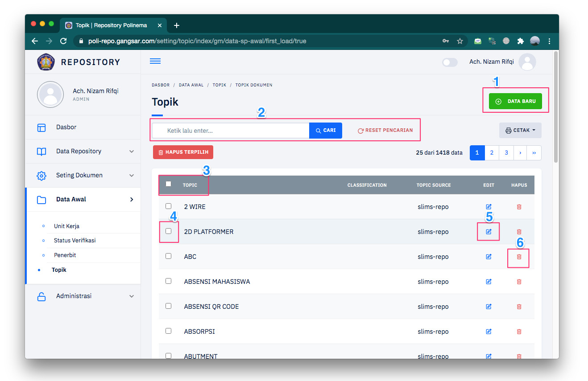The height and width of the screenshot is (381, 588).
Task: Tick the checkbox for 2D PLATFORMER
Action: [168, 231]
